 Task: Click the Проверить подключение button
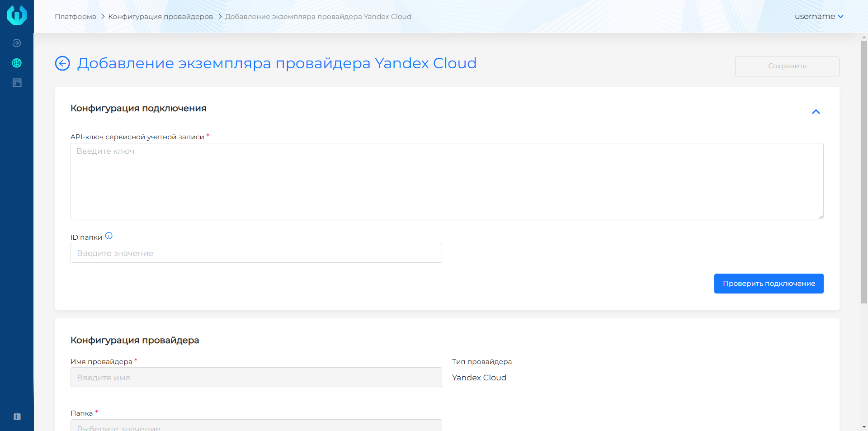coord(769,284)
